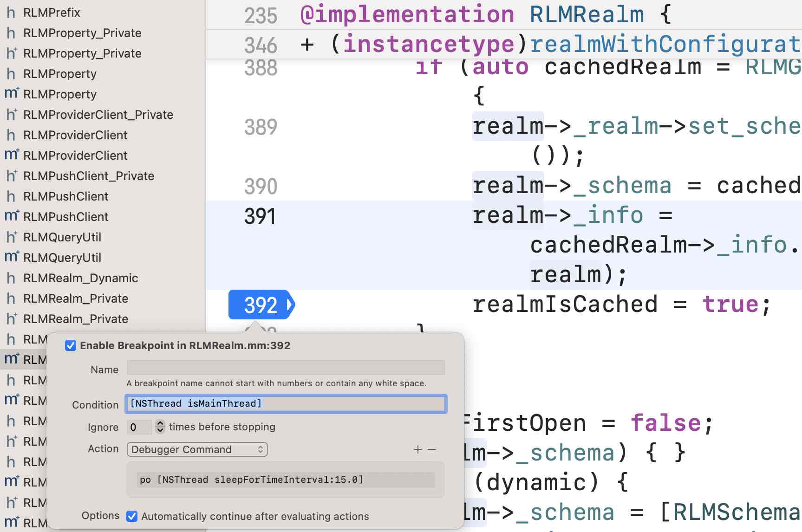The height and width of the screenshot is (532, 802).
Task: Click + to add another breakpoint action
Action: click(x=417, y=449)
